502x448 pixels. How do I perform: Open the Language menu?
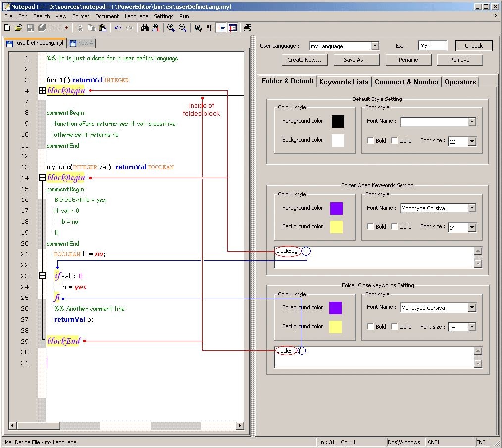click(136, 16)
